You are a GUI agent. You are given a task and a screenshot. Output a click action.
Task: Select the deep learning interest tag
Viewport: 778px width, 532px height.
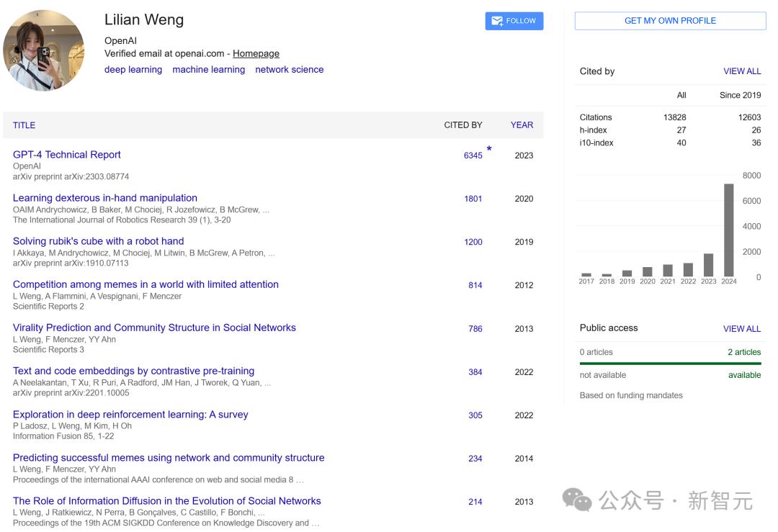pos(133,70)
